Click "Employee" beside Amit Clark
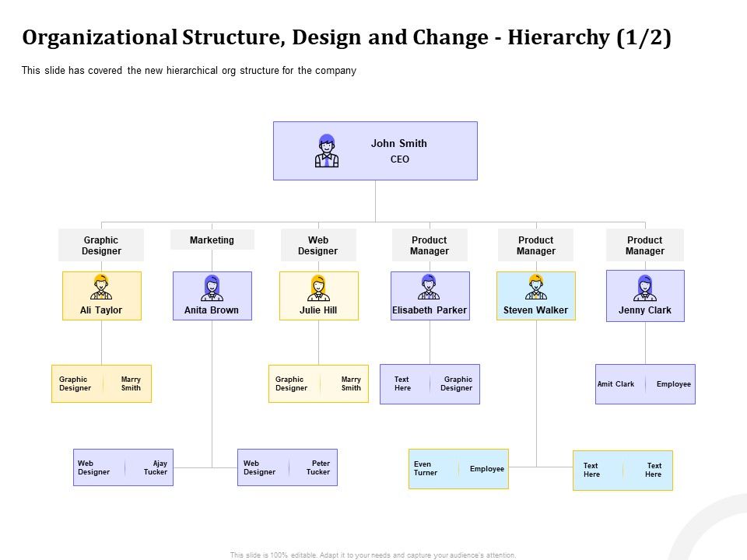 674,383
